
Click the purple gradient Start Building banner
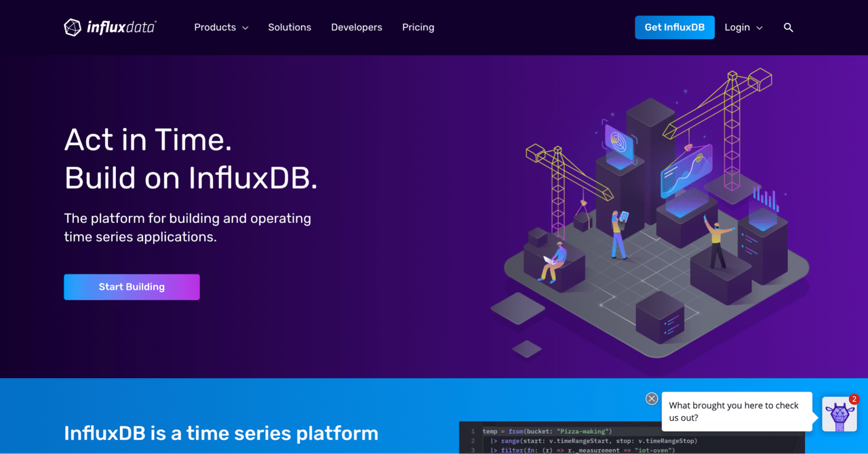pos(132,287)
